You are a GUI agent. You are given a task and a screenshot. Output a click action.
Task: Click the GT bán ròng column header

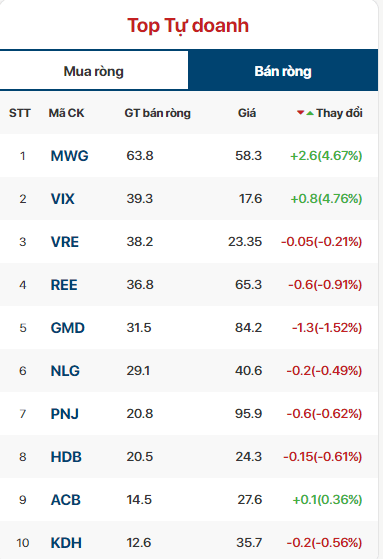tap(158, 113)
